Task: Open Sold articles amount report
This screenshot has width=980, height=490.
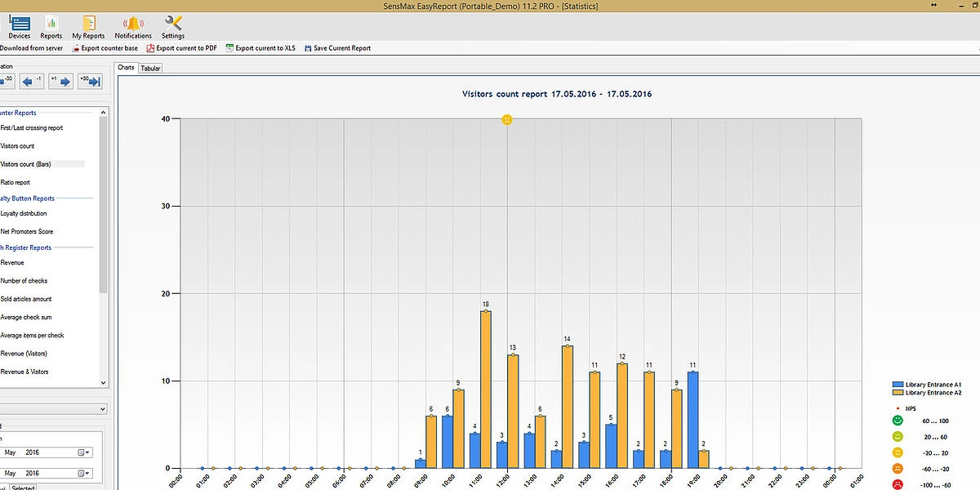Action: click(x=26, y=299)
